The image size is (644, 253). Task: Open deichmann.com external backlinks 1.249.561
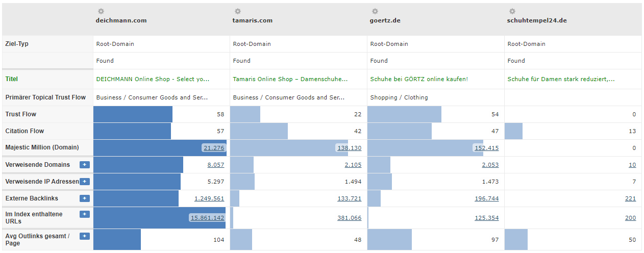click(x=209, y=198)
